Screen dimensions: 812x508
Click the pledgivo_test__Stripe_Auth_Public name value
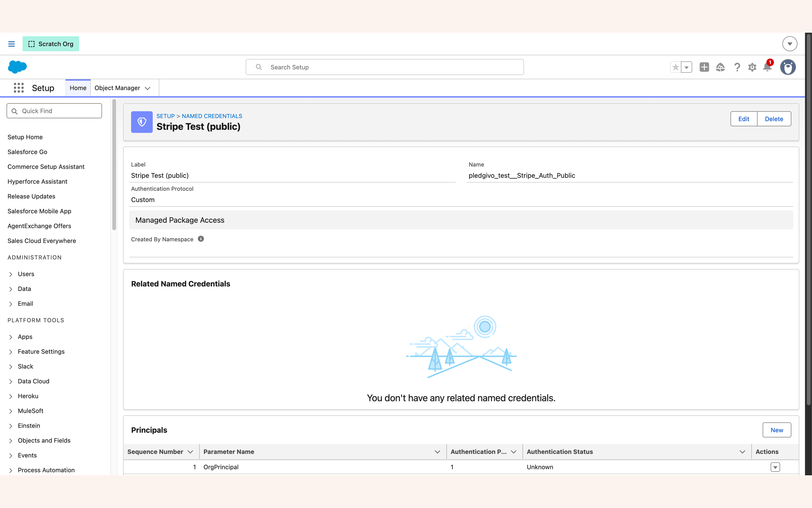(522, 175)
